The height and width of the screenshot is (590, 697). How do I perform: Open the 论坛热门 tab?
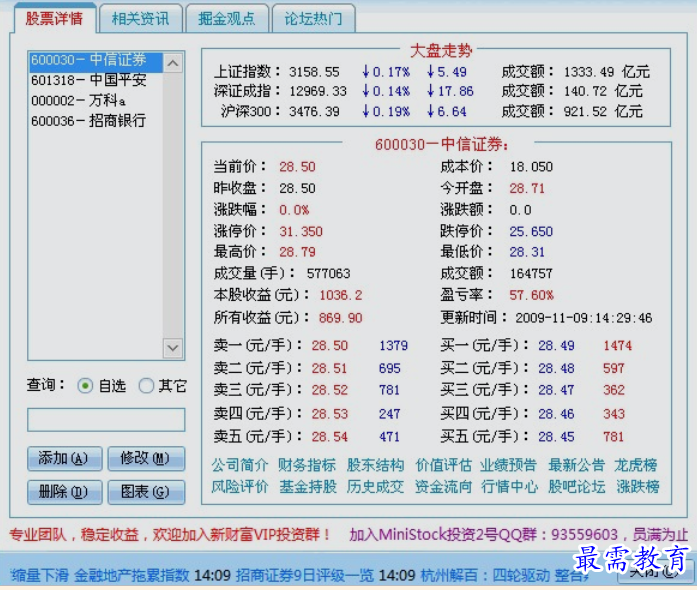(313, 18)
